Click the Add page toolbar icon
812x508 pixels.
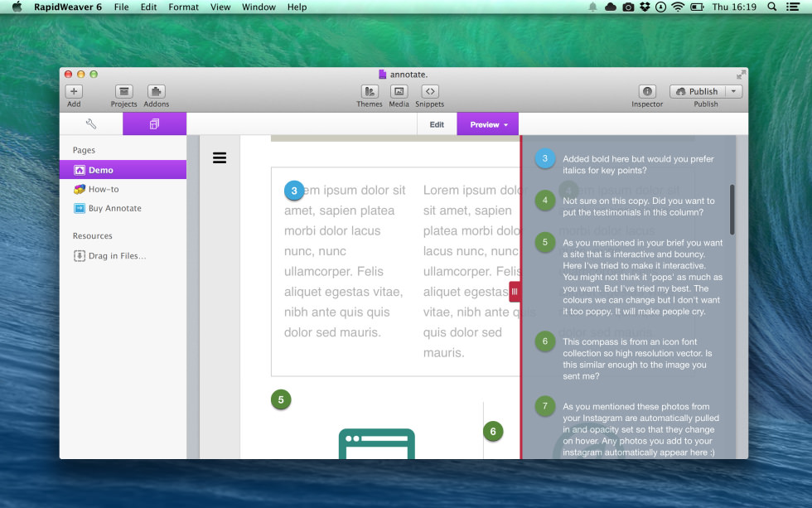click(x=74, y=92)
